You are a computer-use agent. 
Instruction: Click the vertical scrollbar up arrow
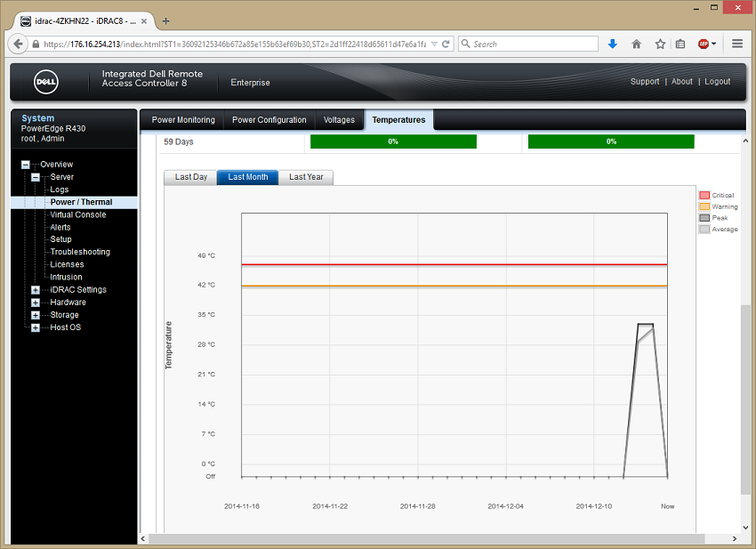coord(745,141)
